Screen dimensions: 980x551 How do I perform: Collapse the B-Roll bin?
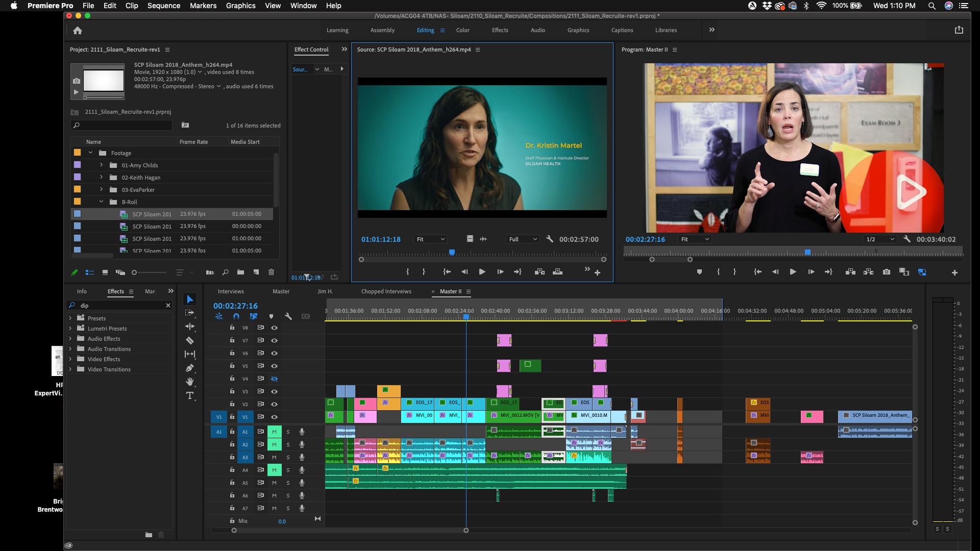(101, 202)
